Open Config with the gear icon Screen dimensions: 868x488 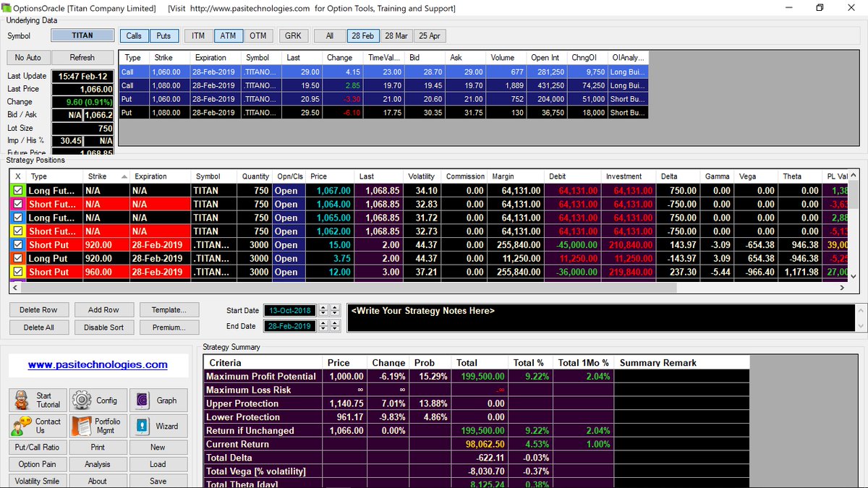coord(98,400)
